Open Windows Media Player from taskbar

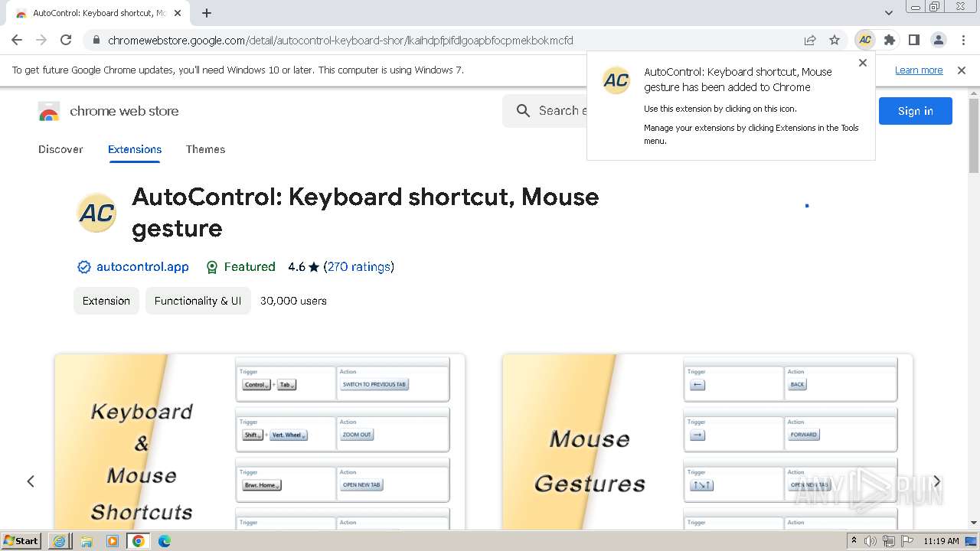point(113,541)
